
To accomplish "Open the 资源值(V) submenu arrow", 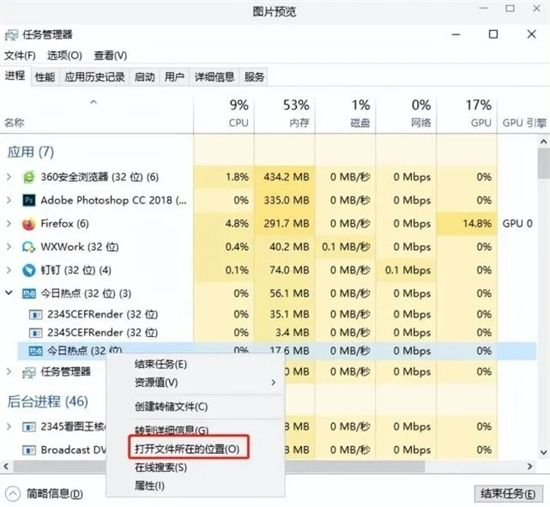I will (x=273, y=382).
